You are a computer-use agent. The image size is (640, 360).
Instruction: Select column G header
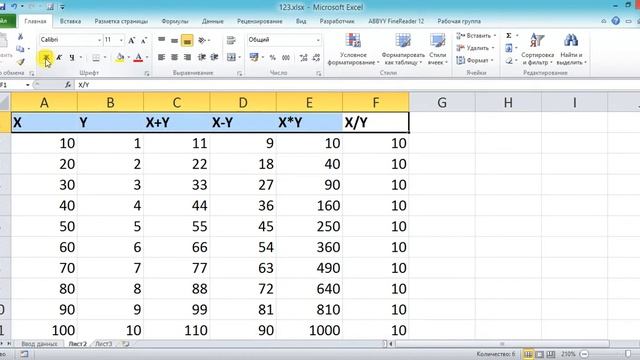tap(442, 102)
